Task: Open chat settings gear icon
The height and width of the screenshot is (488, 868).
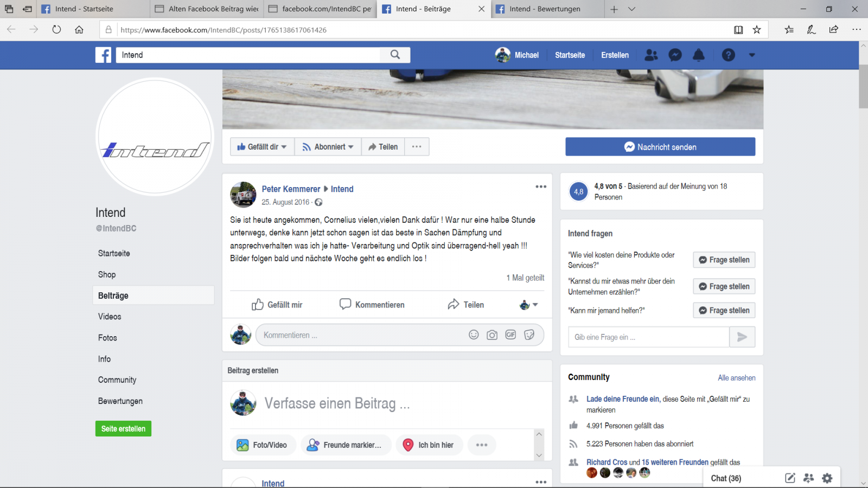Action: [x=827, y=478]
